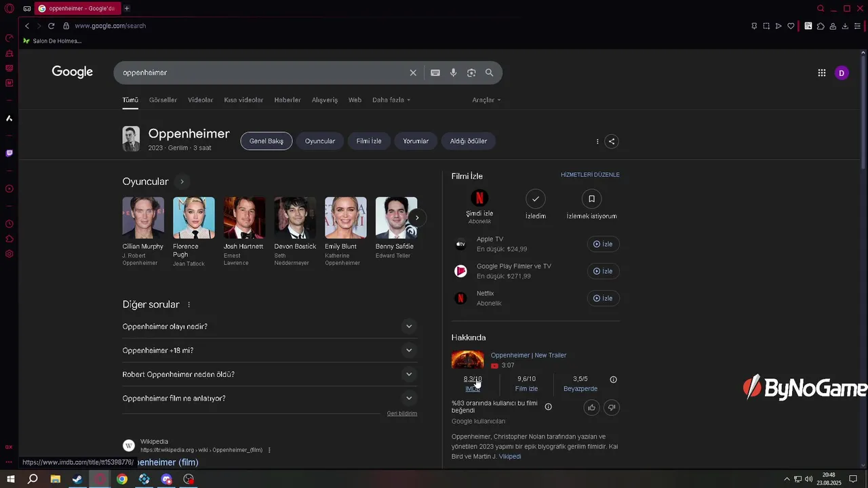This screenshot has width=868, height=488.
Task: Add page to bookmarks heart icon
Action: tap(791, 26)
